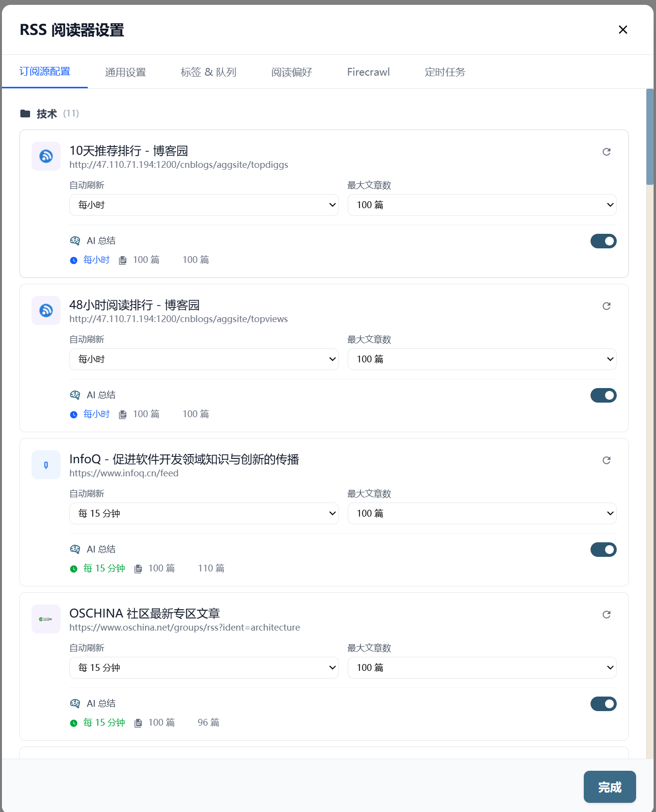656x812 pixels.
Task: Click the 96 篇 count in OSCHINA card
Action: pyautogui.click(x=208, y=723)
